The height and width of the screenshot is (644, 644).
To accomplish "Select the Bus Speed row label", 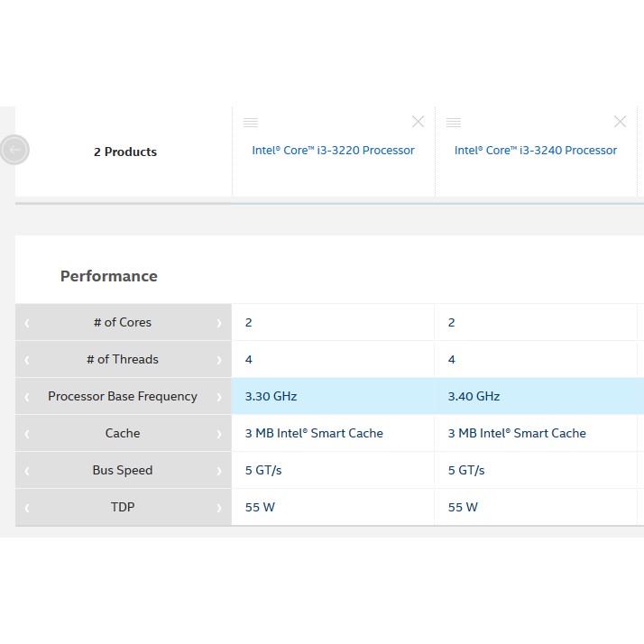I will tap(123, 470).
